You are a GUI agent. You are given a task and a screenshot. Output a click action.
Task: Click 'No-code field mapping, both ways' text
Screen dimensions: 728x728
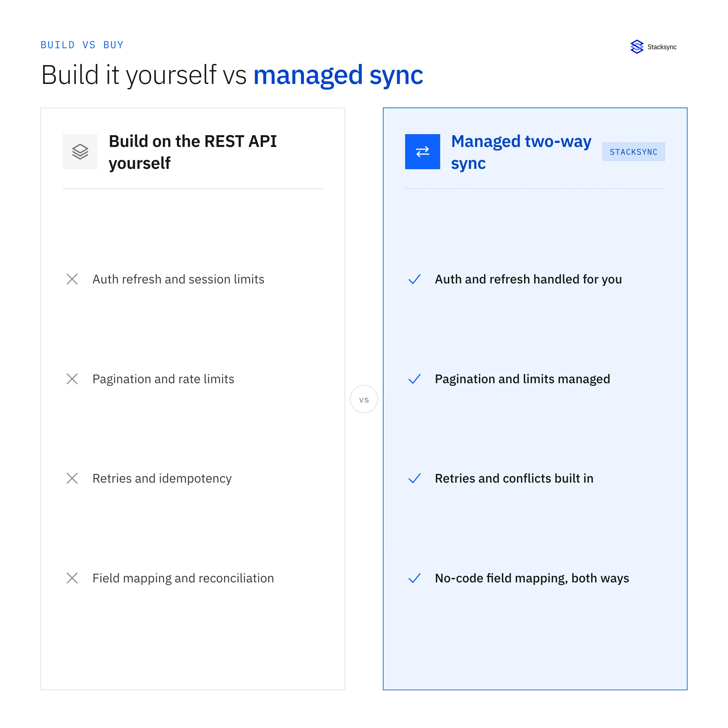point(532,578)
